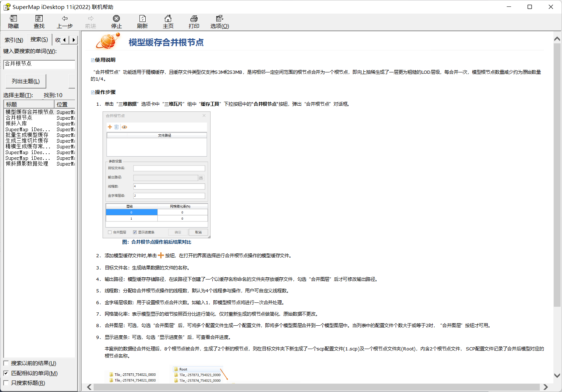Screen dimensions: 562x392
Task: Open the 查找 (Find) toolbar icon
Action: pyautogui.click(x=39, y=22)
